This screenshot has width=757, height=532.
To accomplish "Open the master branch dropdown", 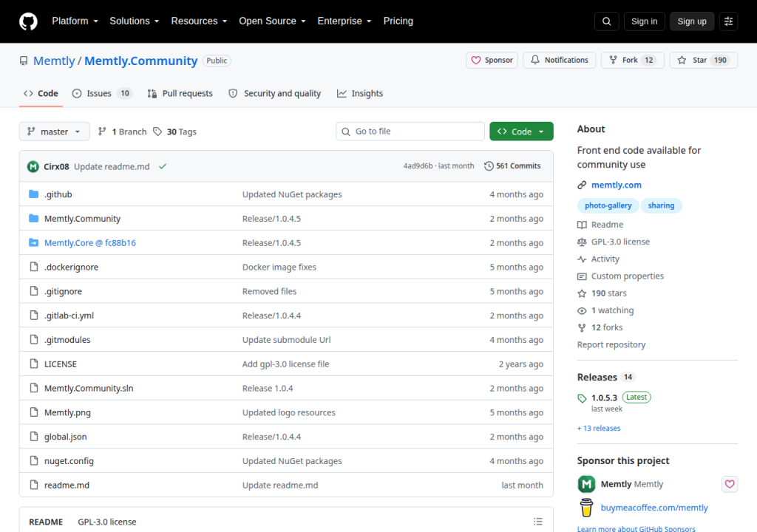I will (54, 132).
